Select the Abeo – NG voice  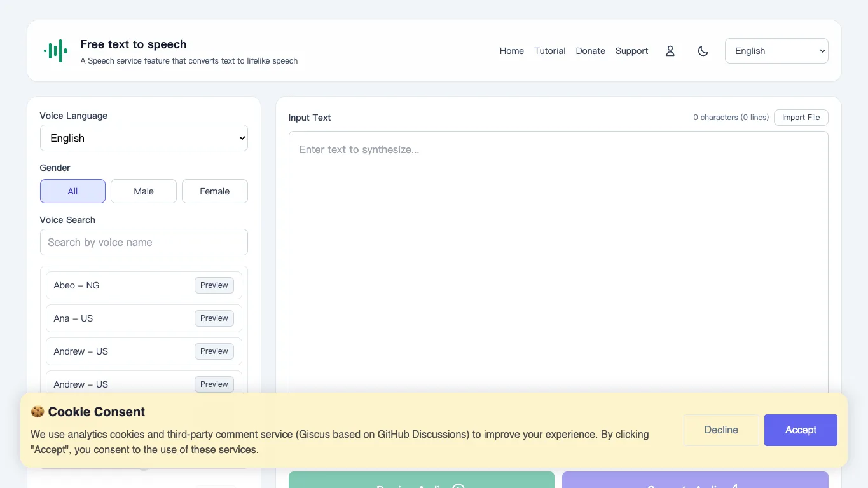coord(144,285)
